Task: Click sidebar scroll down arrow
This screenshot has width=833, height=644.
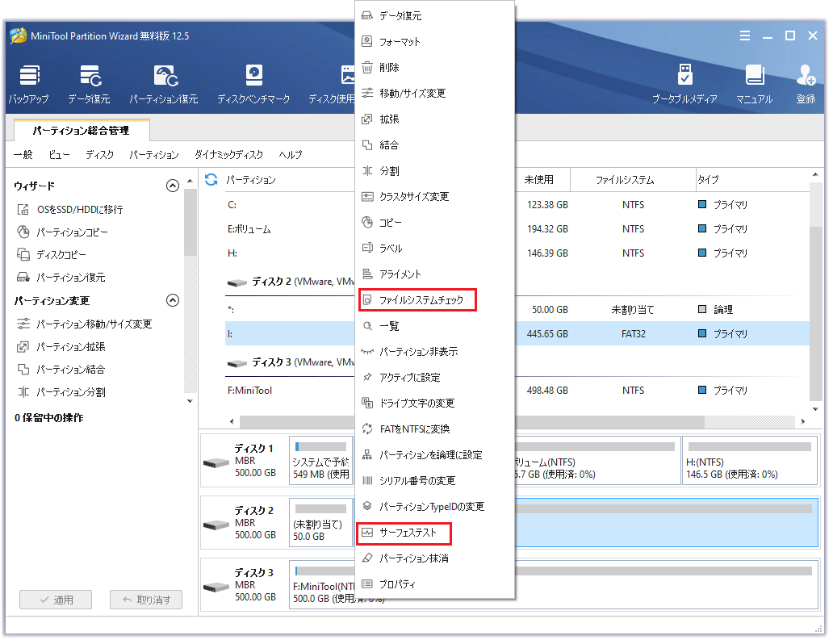Action: [x=190, y=401]
